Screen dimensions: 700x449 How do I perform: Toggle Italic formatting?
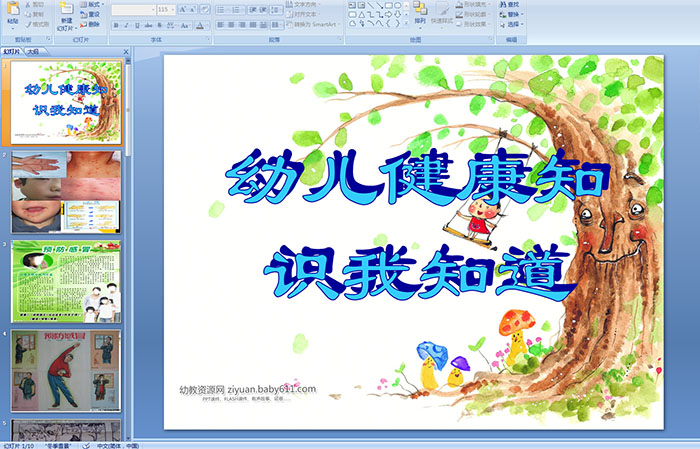click(126, 25)
